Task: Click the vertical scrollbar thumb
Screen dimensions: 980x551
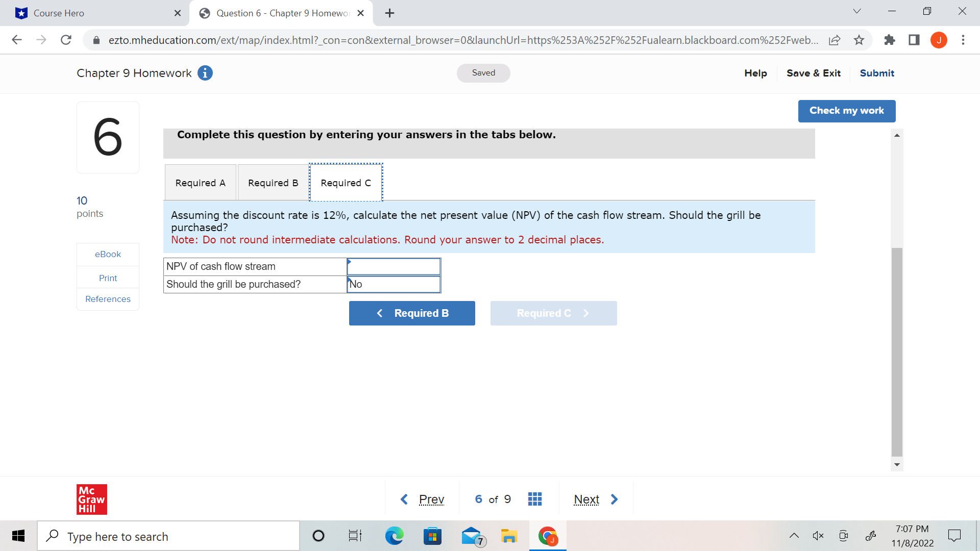Action: click(897, 352)
